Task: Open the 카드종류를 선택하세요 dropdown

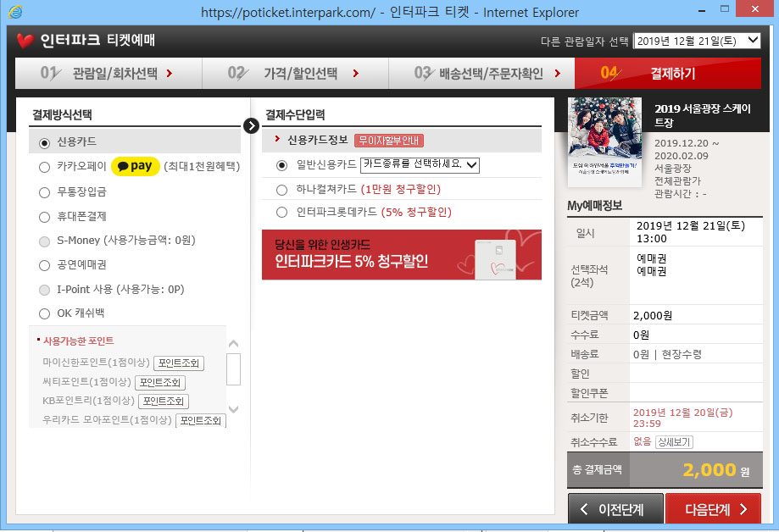Action: (420, 165)
